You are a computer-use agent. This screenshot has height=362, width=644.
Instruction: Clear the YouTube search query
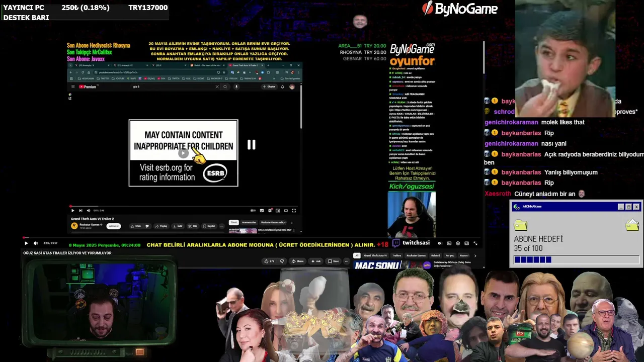[x=217, y=87]
